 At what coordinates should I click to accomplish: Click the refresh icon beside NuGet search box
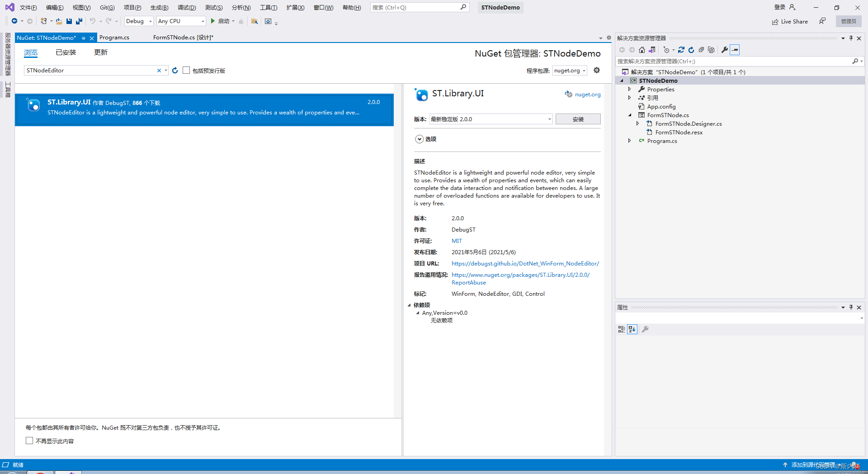click(x=175, y=71)
